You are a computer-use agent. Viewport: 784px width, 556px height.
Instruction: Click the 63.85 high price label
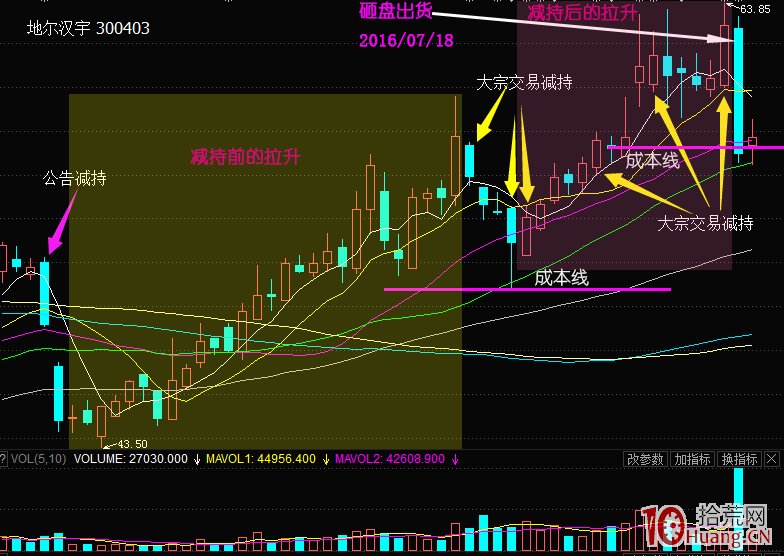755,8
